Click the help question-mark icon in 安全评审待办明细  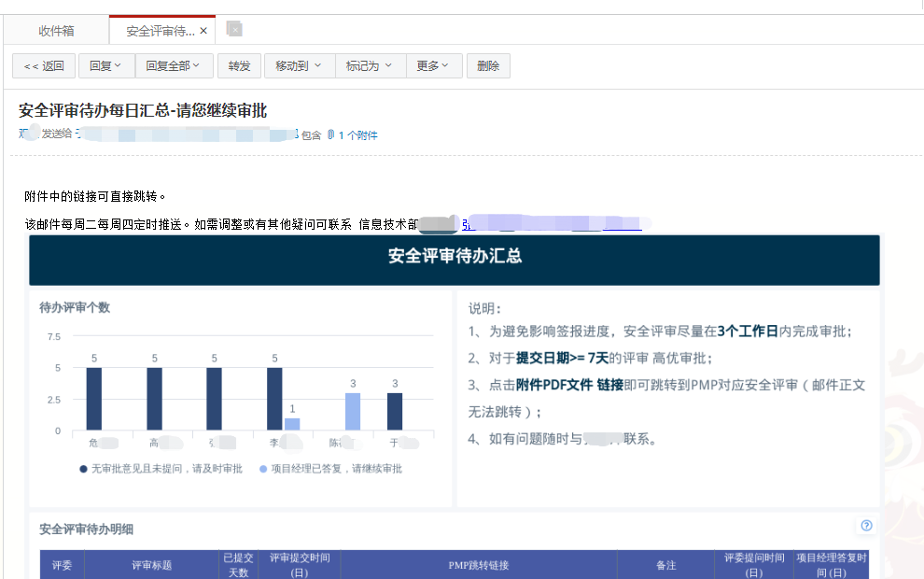(x=866, y=526)
